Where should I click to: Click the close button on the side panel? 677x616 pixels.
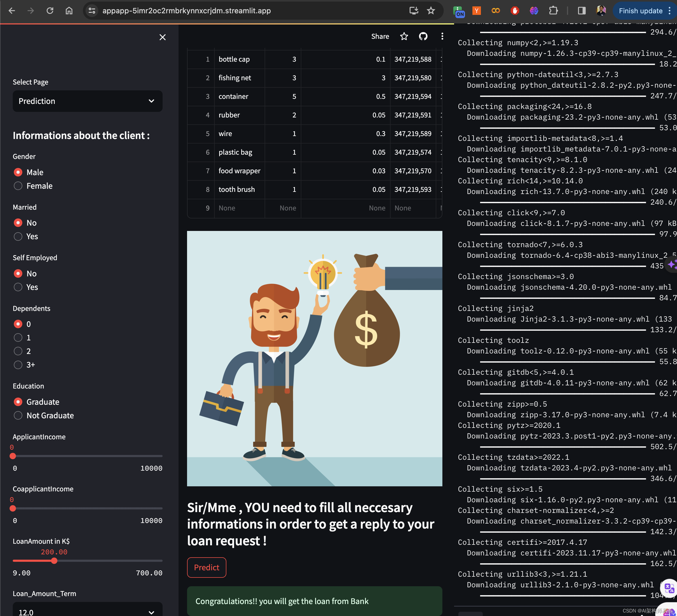pos(163,37)
